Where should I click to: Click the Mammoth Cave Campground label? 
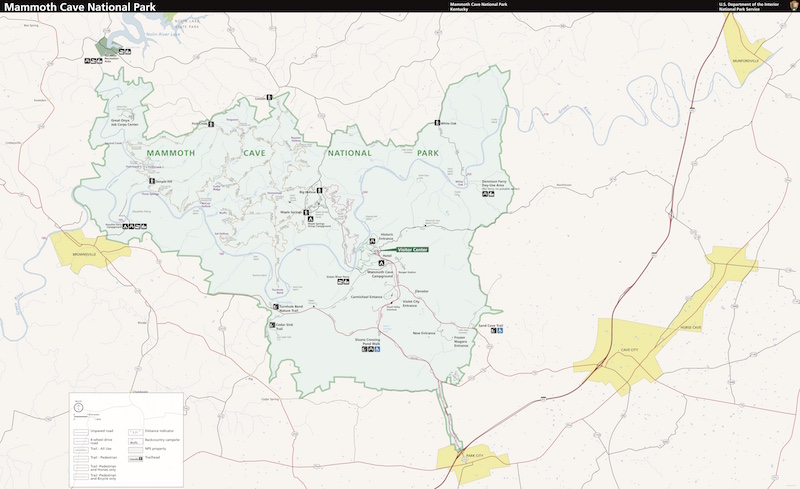click(x=381, y=274)
